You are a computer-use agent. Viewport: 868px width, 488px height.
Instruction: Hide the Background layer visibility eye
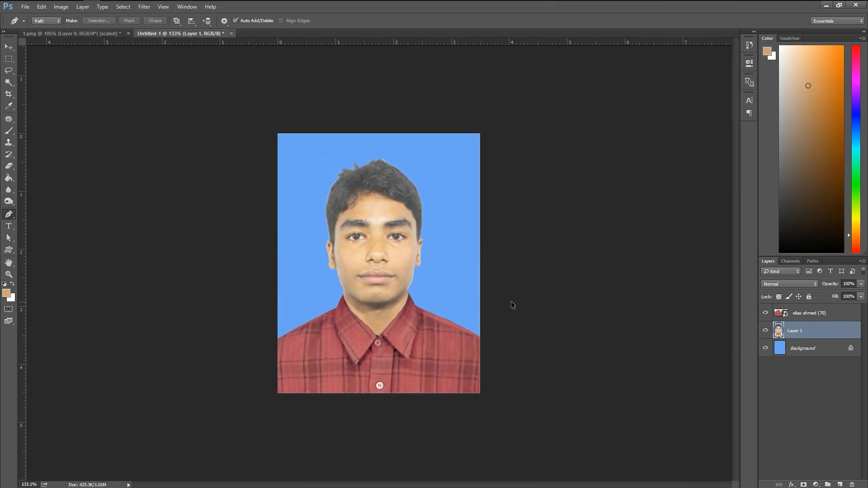[765, 348]
